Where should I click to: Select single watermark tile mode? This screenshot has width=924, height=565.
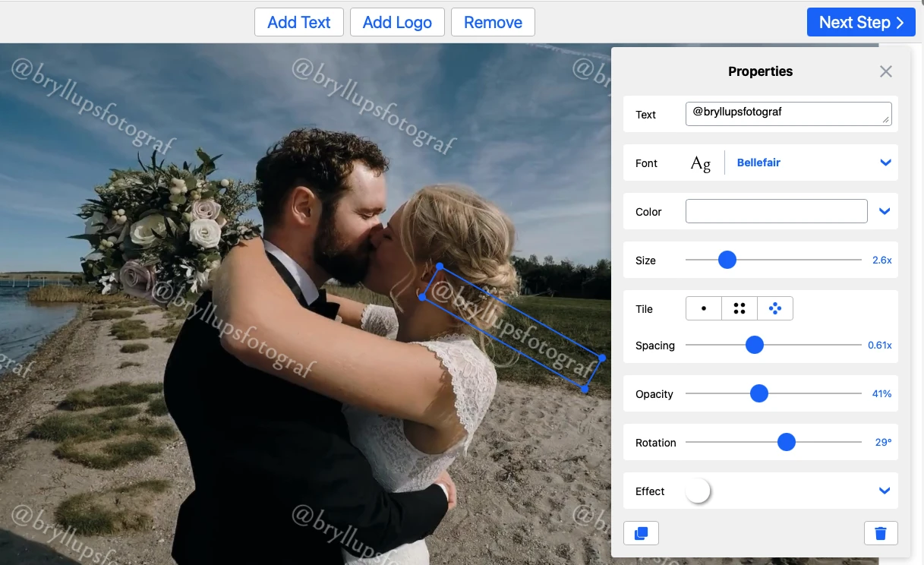pos(704,308)
